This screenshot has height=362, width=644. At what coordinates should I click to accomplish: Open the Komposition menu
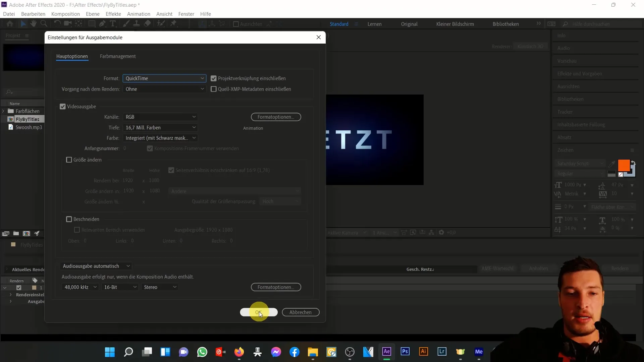pos(65,14)
